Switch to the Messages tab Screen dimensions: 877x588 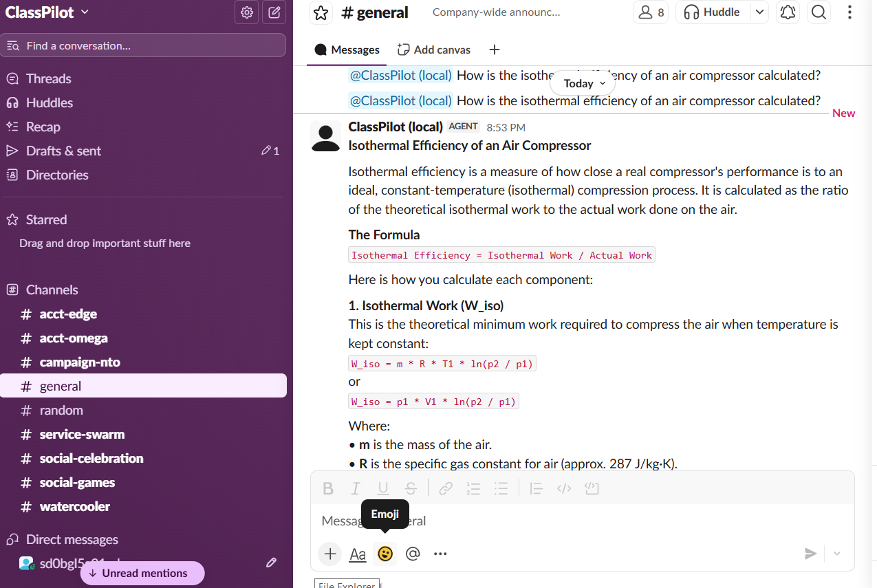pos(347,50)
